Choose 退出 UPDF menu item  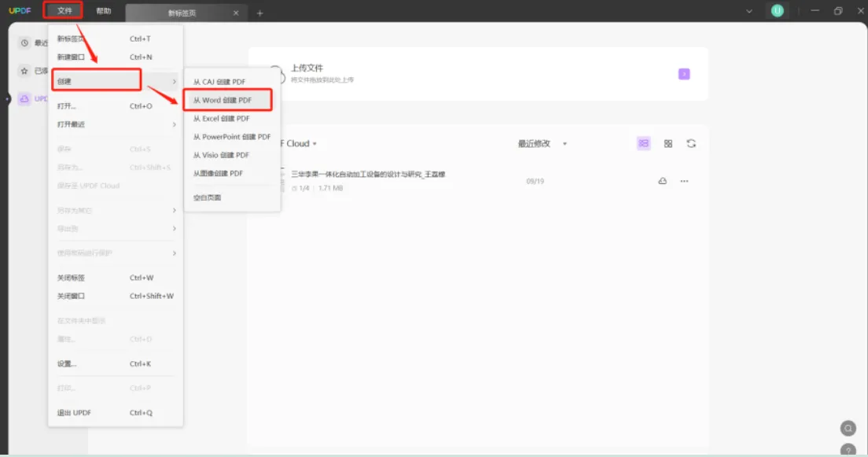(115, 413)
